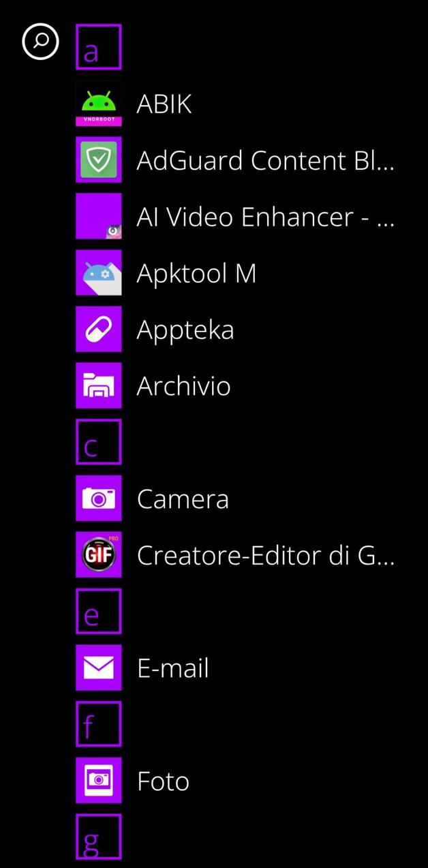Tap the letter 'a' section tile

coord(98,47)
